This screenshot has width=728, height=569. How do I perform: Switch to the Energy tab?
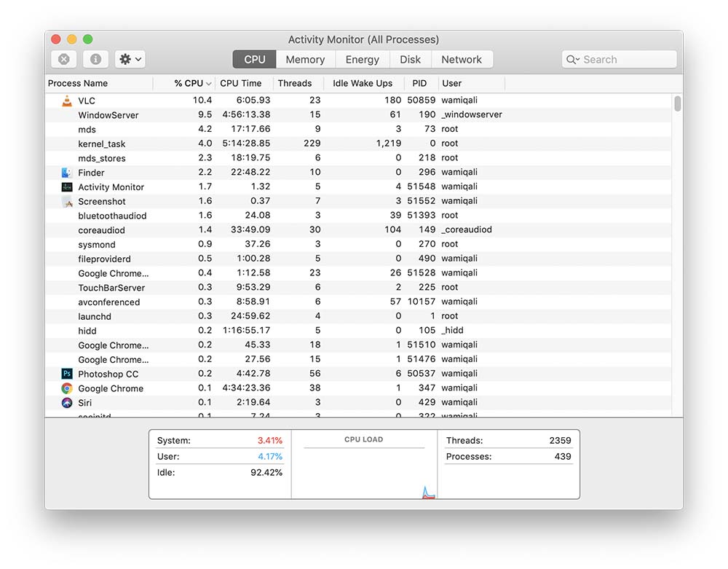(x=362, y=60)
